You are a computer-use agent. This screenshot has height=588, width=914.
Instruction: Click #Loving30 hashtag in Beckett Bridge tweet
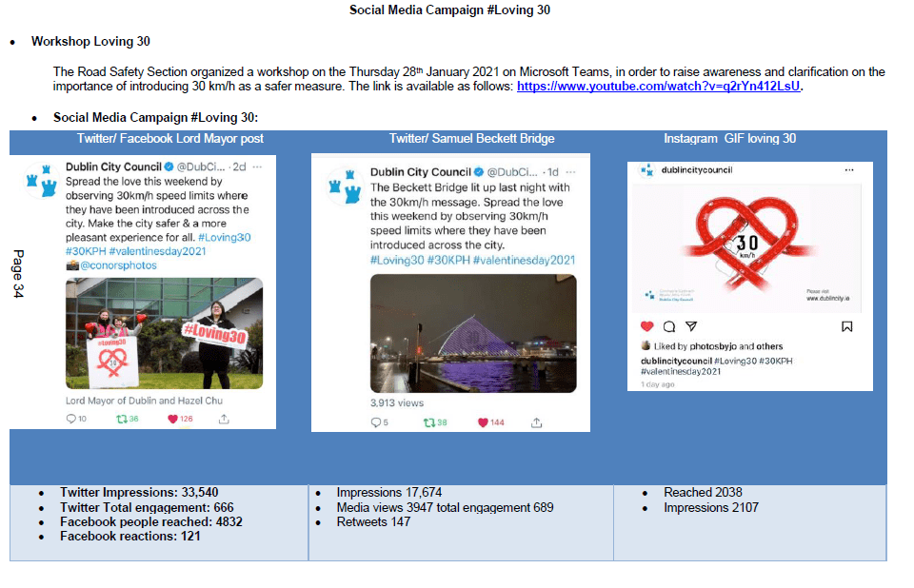pos(395,260)
